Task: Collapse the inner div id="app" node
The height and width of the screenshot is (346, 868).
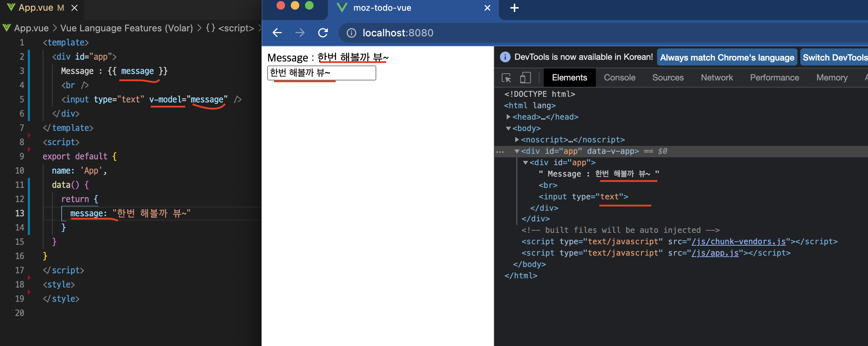Action: point(526,163)
